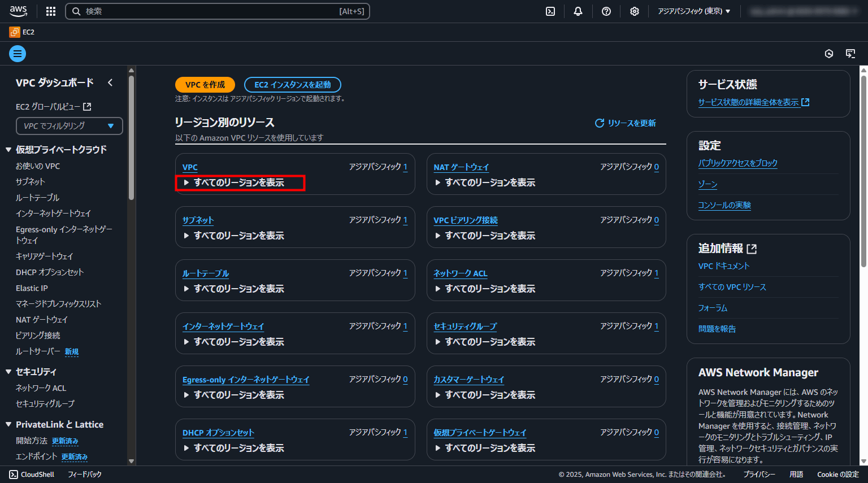This screenshot has width=868, height=483.
Task: Expand すべてのリージョンを表示 under ネットワーク ACL card
Action: (x=485, y=289)
